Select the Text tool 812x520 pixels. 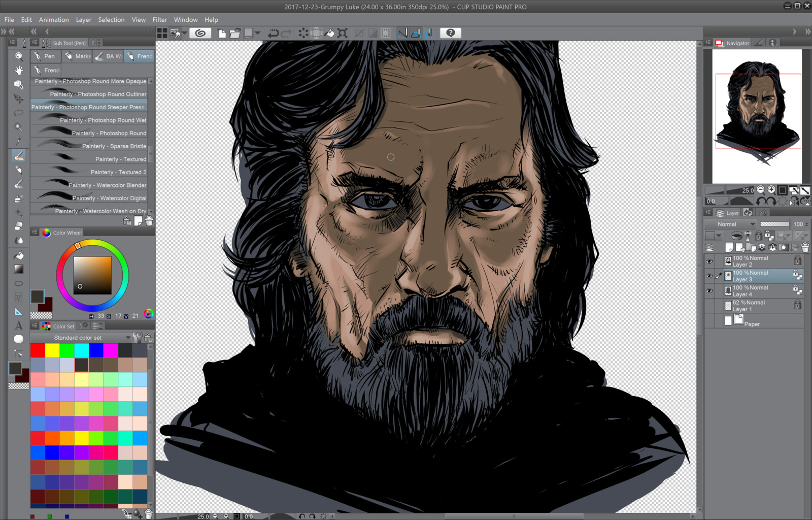point(19,326)
